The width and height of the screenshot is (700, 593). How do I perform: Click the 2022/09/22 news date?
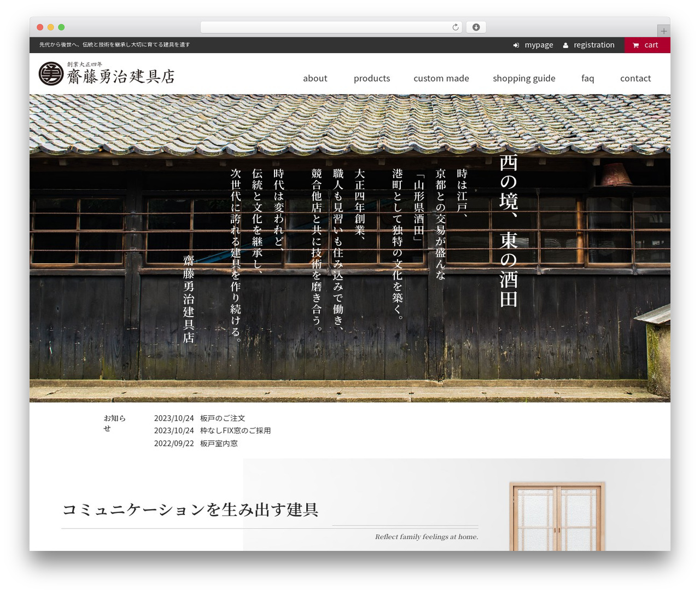click(x=174, y=443)
